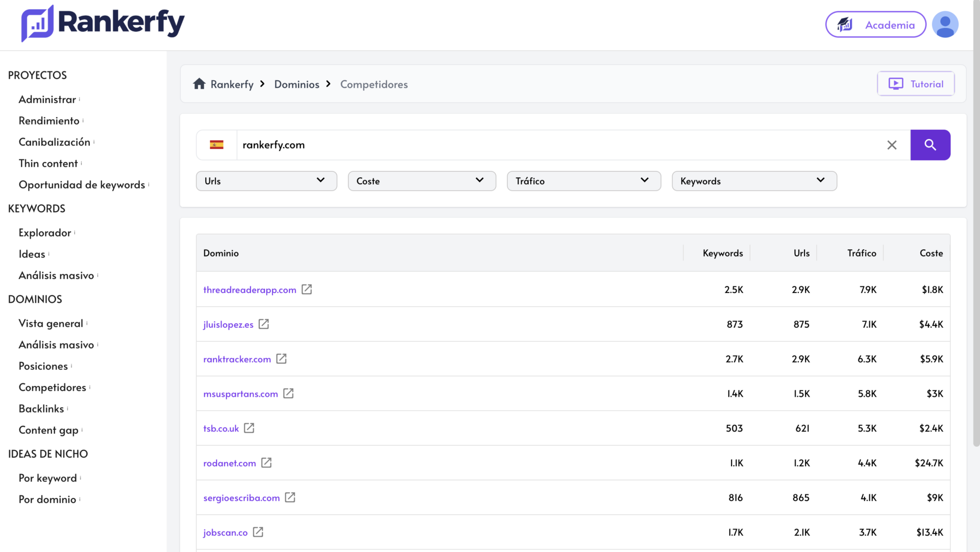Open rodanet.com domain link
Screen dimensions: 980x552
(x=230, y=463)
